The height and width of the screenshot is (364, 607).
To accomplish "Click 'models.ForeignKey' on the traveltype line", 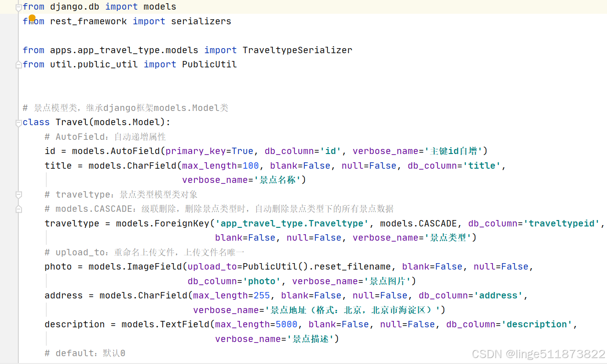I will 163,224.
